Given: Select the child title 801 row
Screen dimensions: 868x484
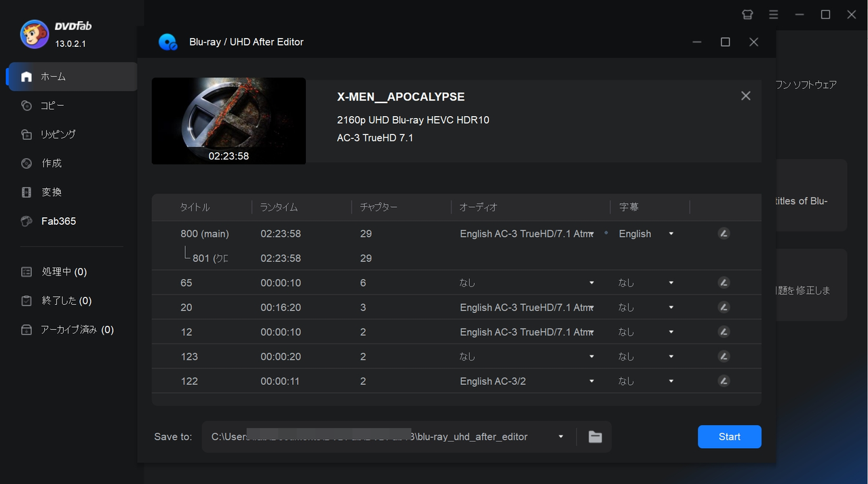Looking at the screenshot, I should pos(456,258).
